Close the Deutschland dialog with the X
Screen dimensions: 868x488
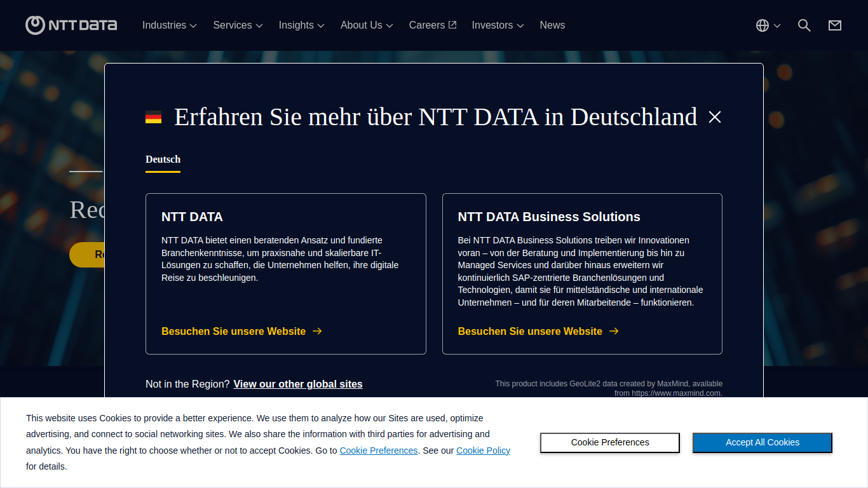click(x=715, y=117)
